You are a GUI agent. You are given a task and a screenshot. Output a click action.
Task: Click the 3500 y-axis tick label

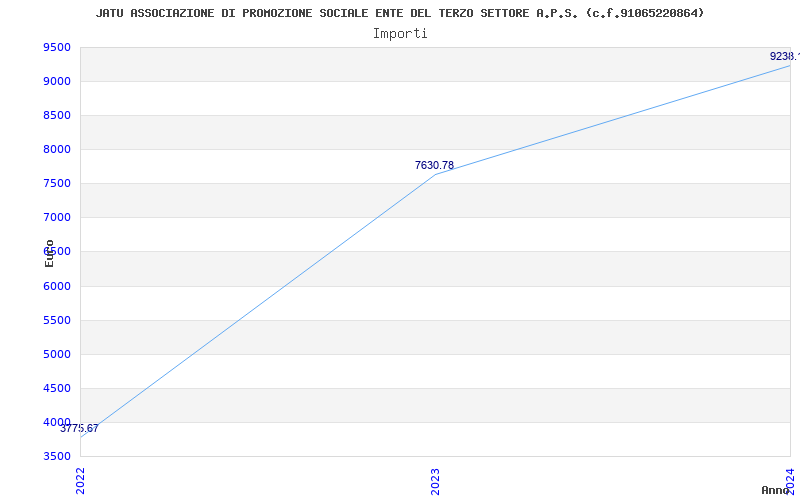(x=57, y=456)
